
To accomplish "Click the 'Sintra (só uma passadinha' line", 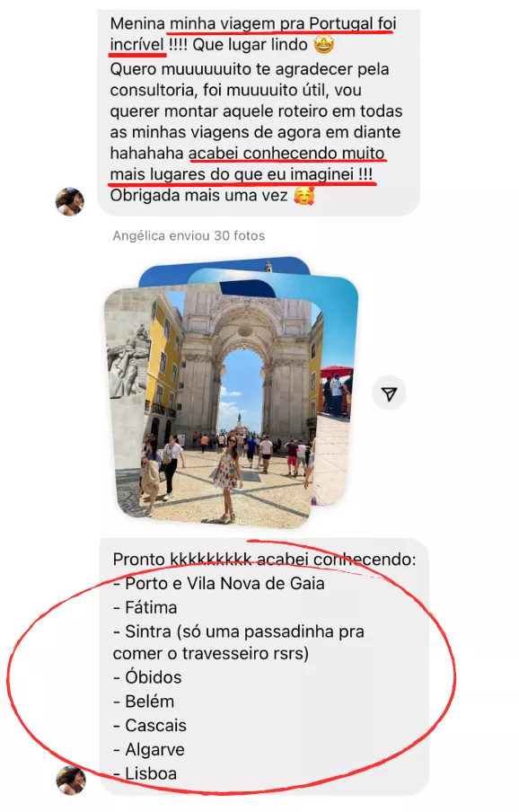I will pos(239,631).
